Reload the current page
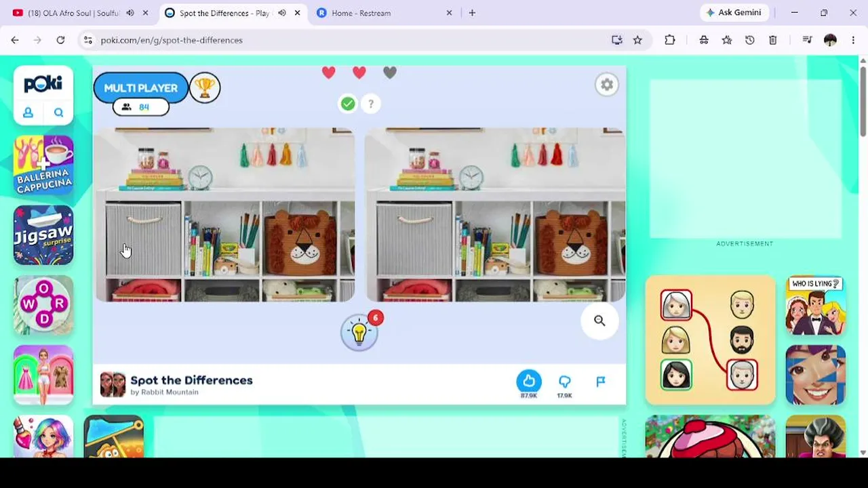 click(x=60, y=40)
